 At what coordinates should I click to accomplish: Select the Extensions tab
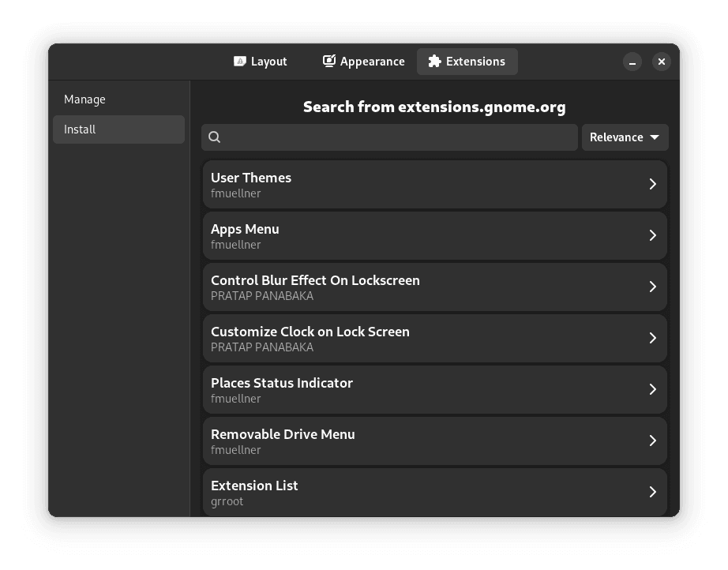pyautogui.click(x=467, y=62)
